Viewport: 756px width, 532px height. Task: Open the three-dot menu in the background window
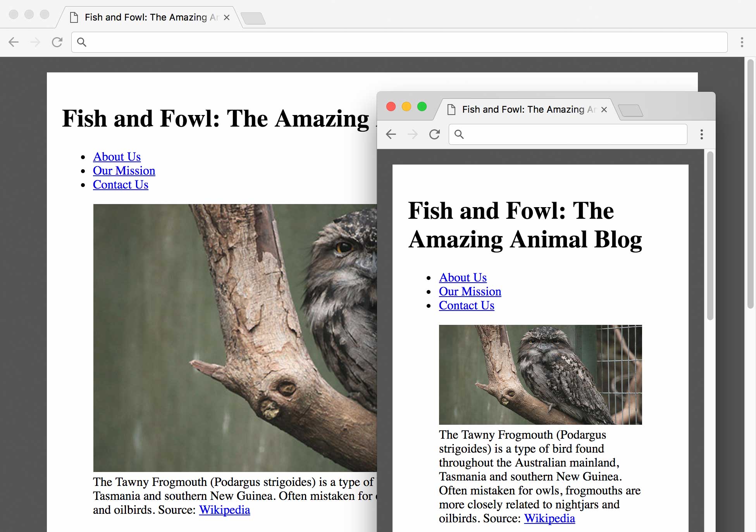pyautogui.click(x=742, y=42)
